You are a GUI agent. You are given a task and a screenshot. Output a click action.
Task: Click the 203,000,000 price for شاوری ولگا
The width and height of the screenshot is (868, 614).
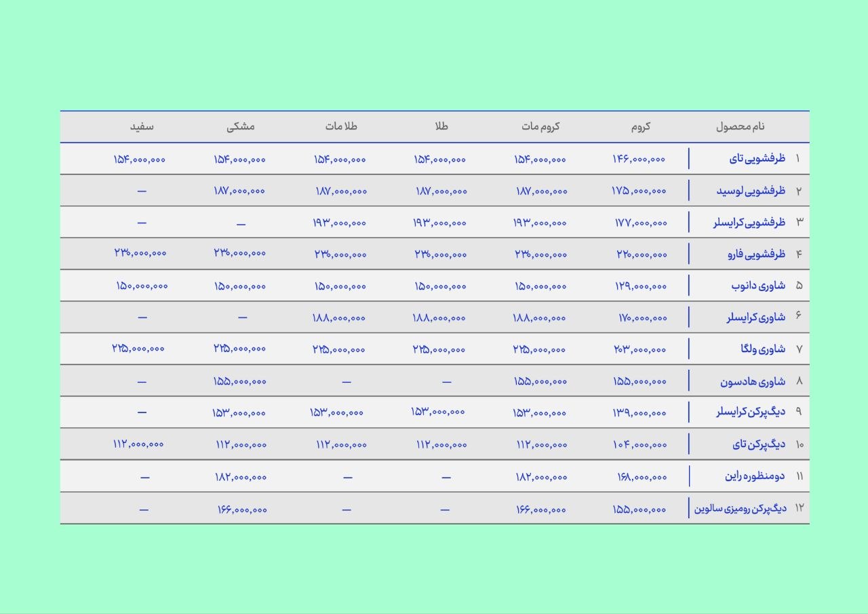[639, 350]
